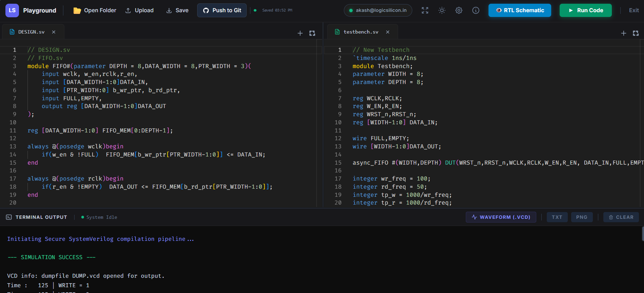Click 'Time : 125 | WRITE = 1' line
This screenshot has width=644, height=293.
(x=48, y=285)
